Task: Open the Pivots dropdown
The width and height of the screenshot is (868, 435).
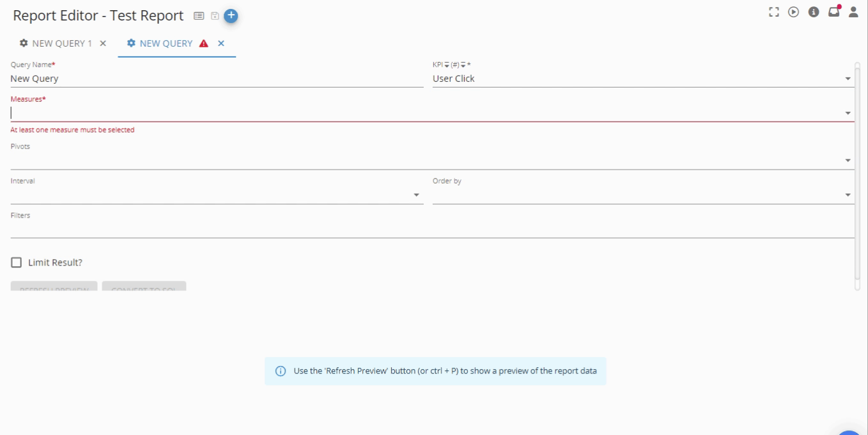Action: [848, 159]
